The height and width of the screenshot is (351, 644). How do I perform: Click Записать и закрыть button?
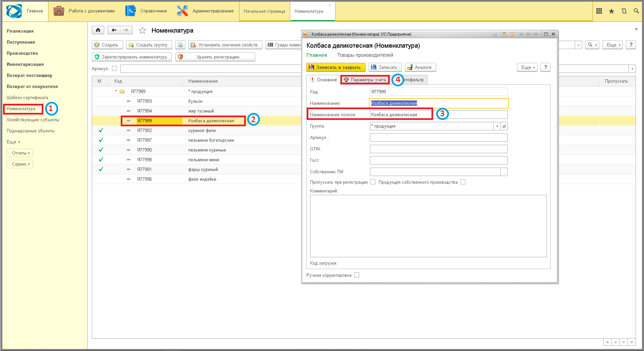336,67
